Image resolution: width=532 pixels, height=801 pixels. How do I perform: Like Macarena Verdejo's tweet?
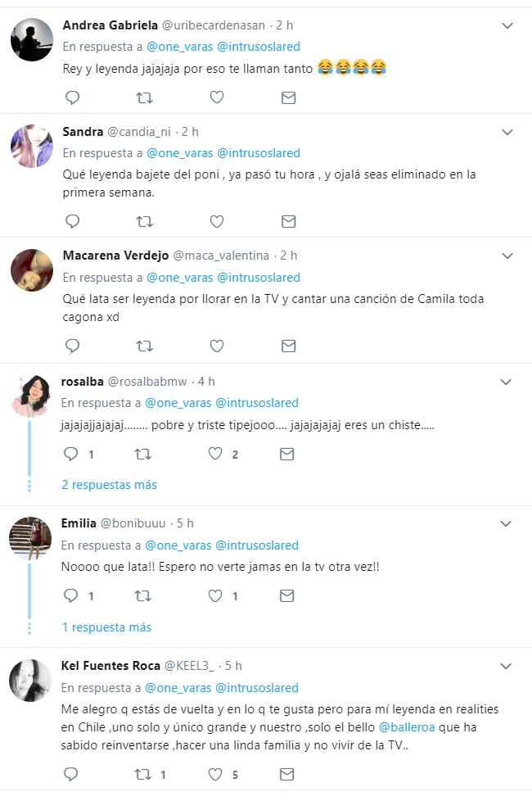click(x=216, y=346)
